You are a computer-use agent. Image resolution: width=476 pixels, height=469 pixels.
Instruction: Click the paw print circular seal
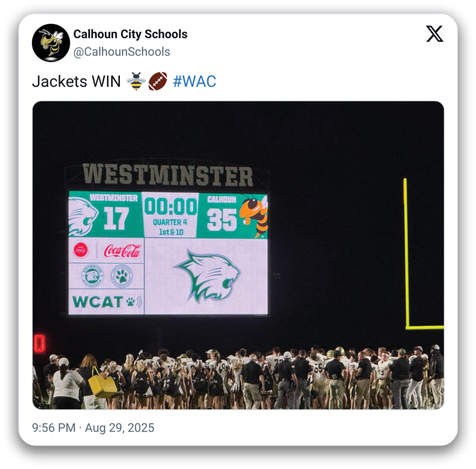tap(122, 276)
